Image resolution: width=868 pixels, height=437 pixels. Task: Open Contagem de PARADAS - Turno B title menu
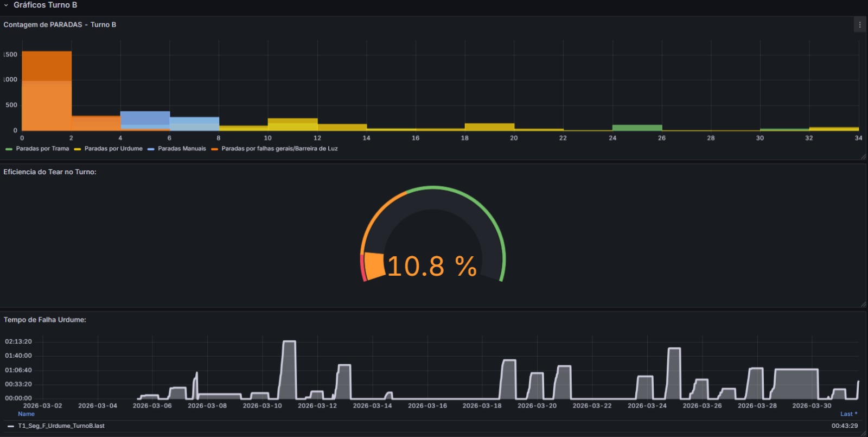coord(60,25)
